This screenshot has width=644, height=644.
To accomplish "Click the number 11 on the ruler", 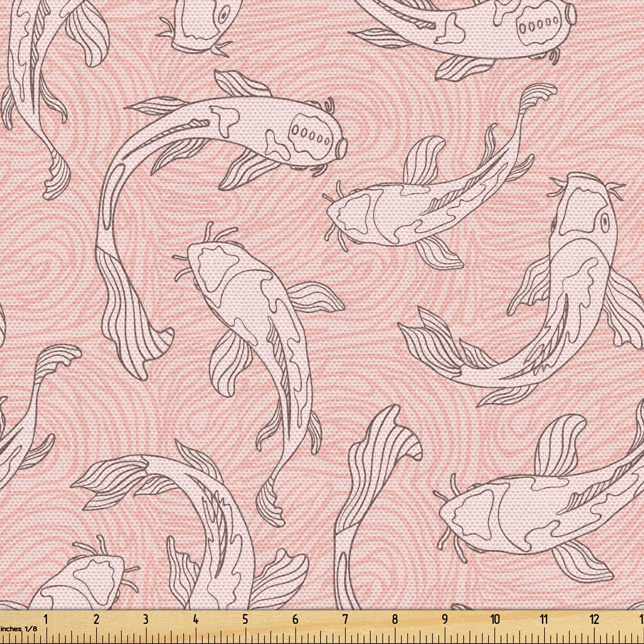I will (x=544, y=620).
